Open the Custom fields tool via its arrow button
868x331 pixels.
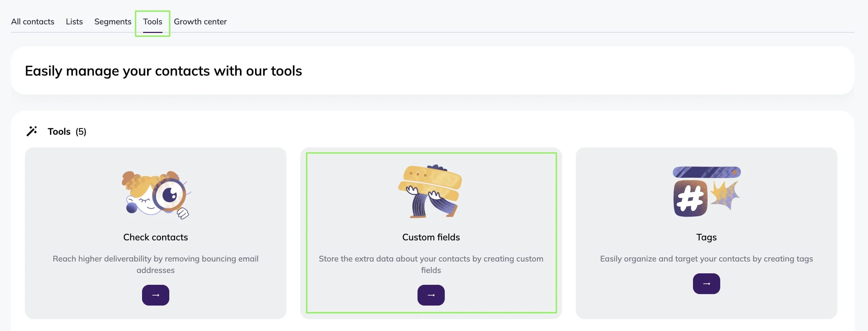[431, 295]
